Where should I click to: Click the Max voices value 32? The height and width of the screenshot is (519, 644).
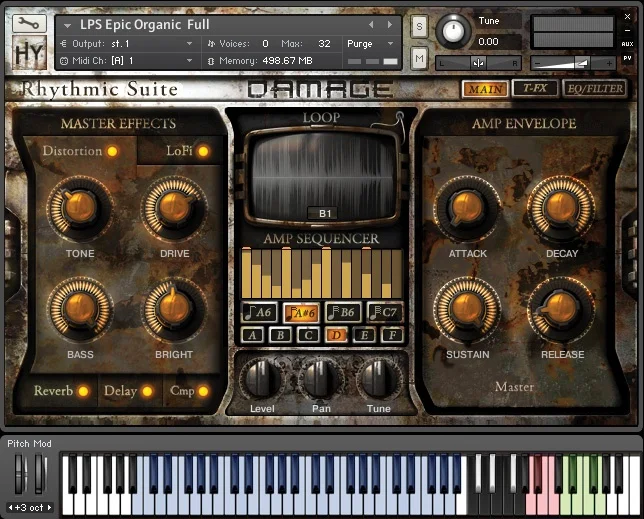click(324, 44)
